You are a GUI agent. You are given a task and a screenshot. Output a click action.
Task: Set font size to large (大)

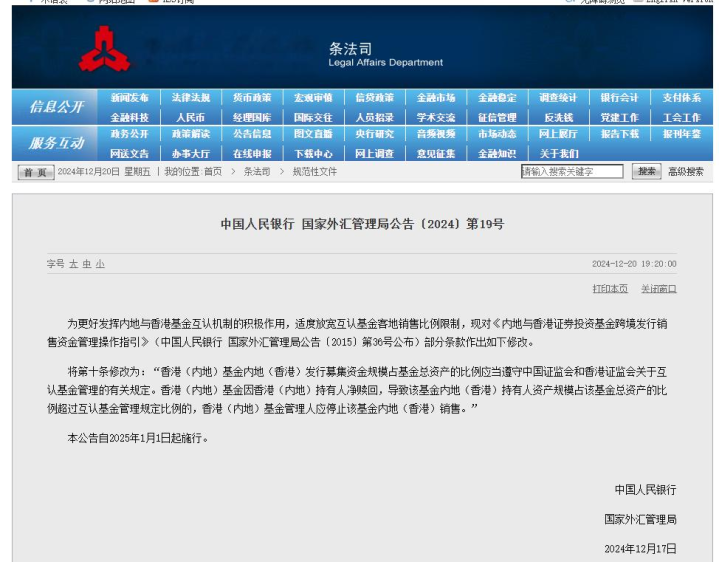coord(73,264)
